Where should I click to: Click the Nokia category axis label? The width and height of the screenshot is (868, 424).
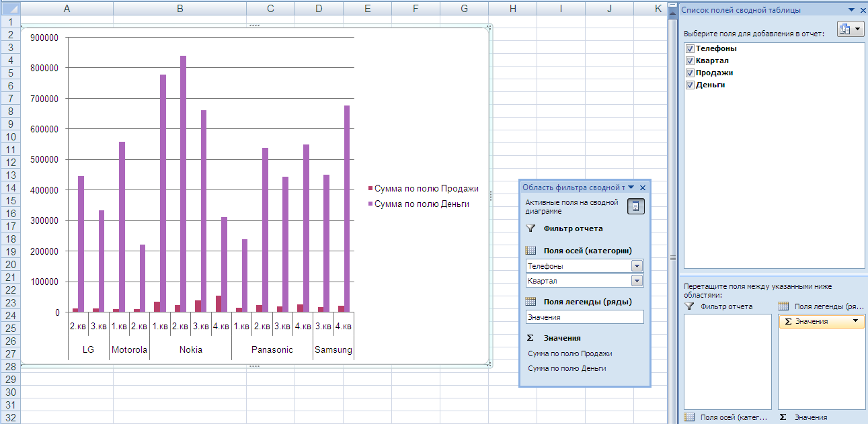pyautogui.click(x=190, y=349)
